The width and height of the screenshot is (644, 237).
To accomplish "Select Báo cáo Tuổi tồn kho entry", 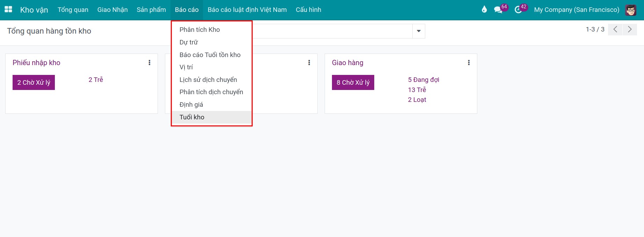I will click(212, 55).
